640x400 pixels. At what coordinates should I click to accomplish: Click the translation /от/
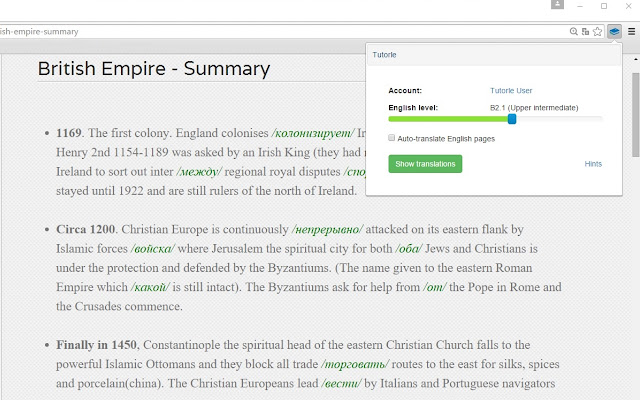pyautogui.click(x=435, y=287)
